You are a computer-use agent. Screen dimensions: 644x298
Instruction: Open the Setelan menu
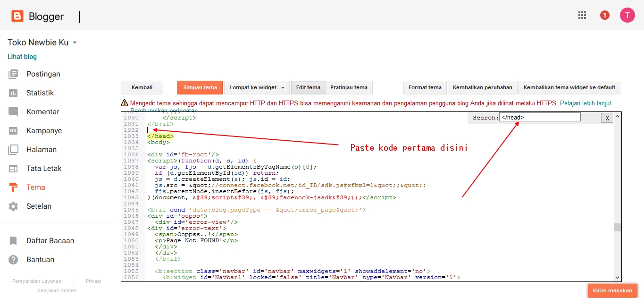tap(39, 206)
